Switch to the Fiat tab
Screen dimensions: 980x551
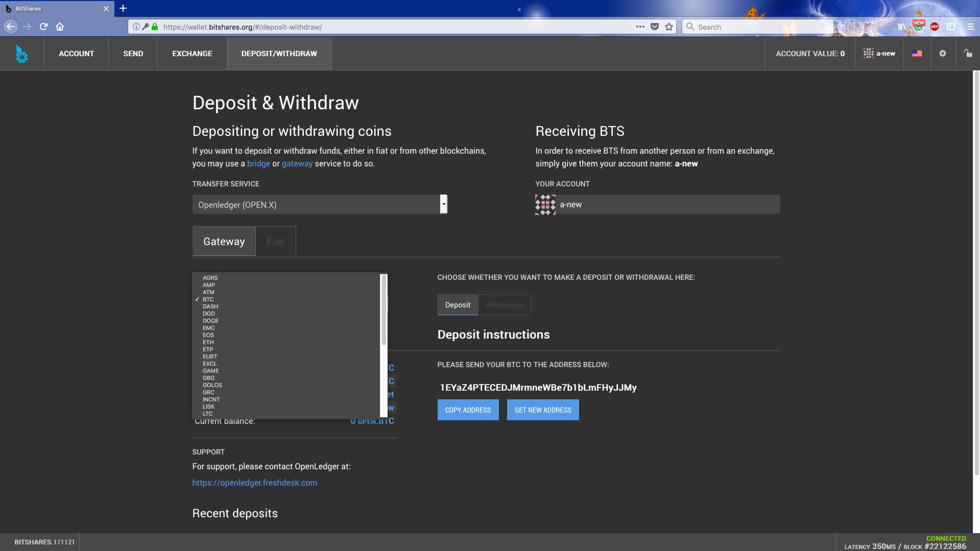pos(276,241)
